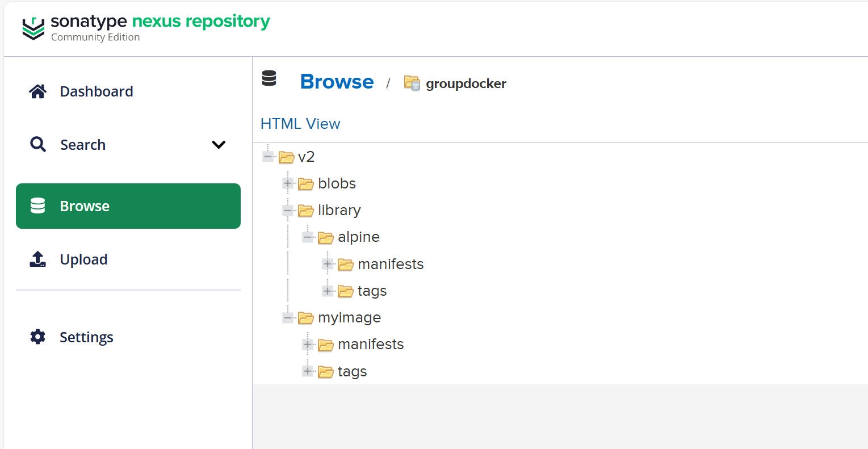
Task: Click the Browse breadcrumb heading link
Action: (337, 82)
